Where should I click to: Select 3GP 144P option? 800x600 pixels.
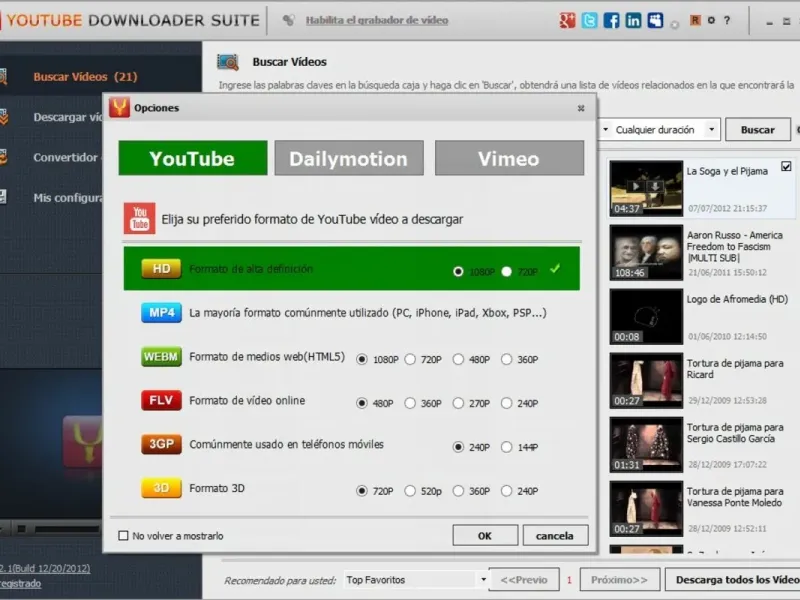506,447
